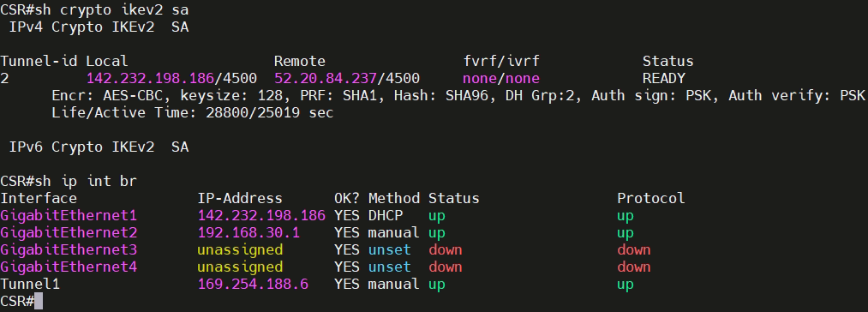Click the Life/Active Time line
This screenshot has width=868, height=312.
(x=193, y=113)
